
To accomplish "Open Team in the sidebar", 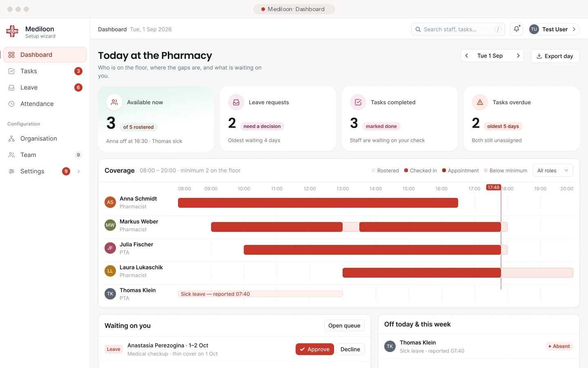I will [45, 155].
